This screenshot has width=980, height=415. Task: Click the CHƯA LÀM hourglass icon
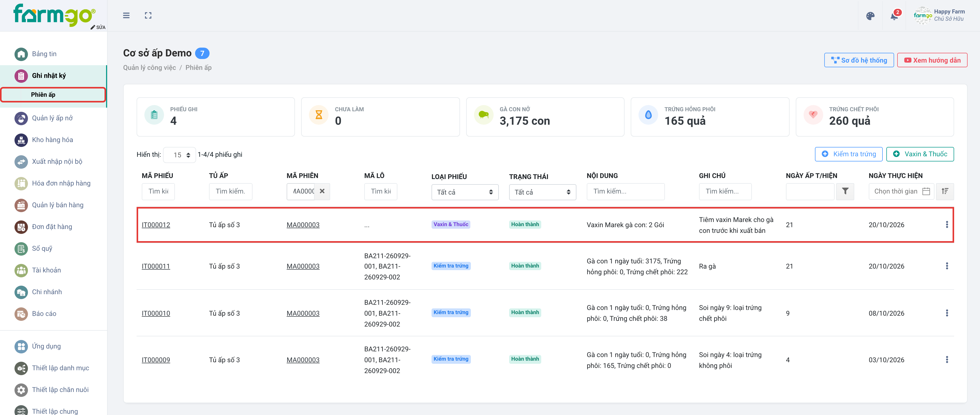319,115
